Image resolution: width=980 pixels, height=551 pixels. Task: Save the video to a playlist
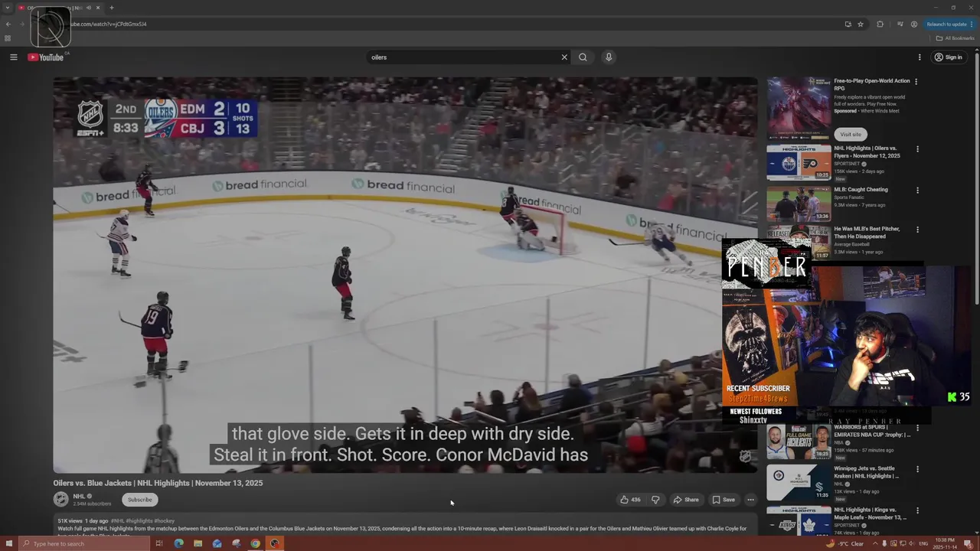724,500
